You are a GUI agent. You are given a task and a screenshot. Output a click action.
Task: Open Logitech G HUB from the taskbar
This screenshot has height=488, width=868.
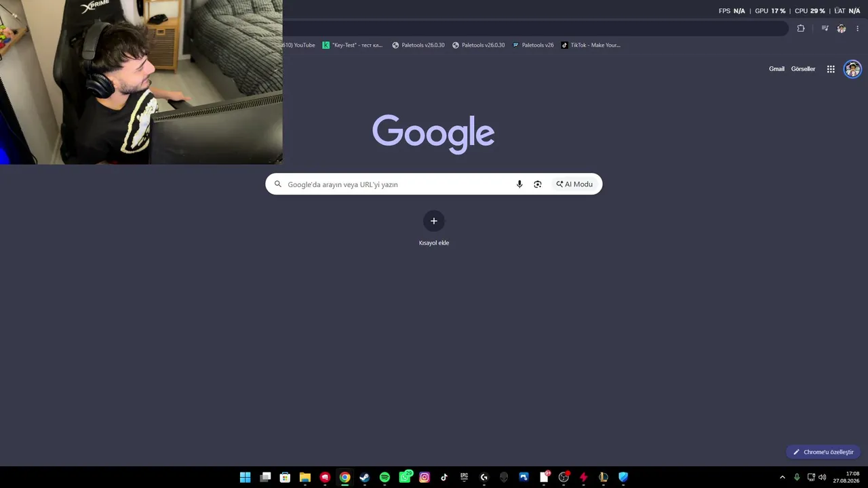pos(484,477)
